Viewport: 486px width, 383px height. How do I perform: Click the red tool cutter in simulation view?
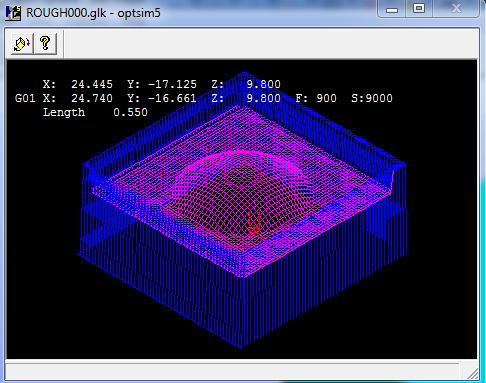point(254,223)
